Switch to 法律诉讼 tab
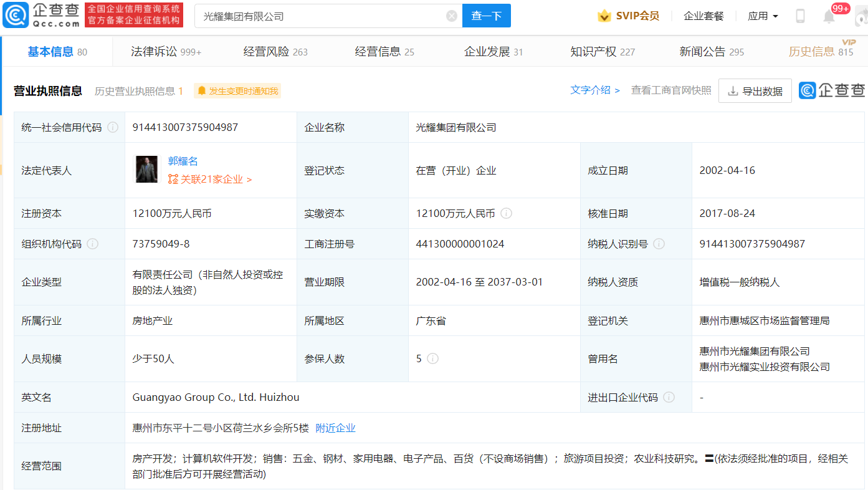The height and width of the screenshot is (490, 868). pyautogui.click(x=166, y=52)
